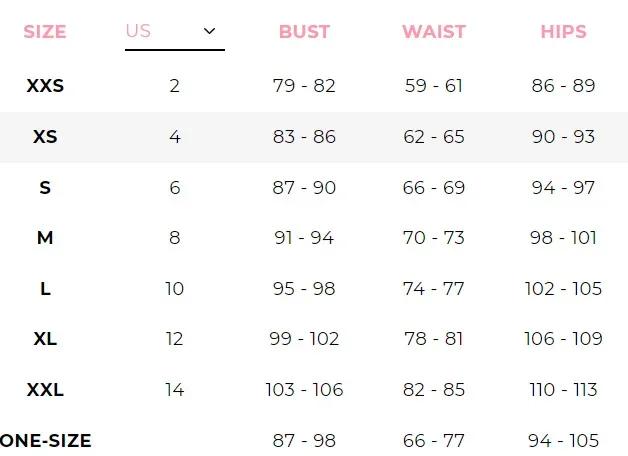
Task: Click waist measurement 74 - 77
Action: (434, 289)
